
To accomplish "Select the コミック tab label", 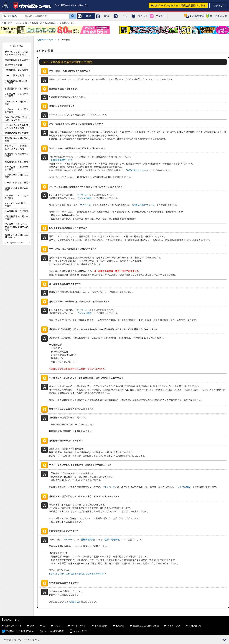I will click(143, 16).
